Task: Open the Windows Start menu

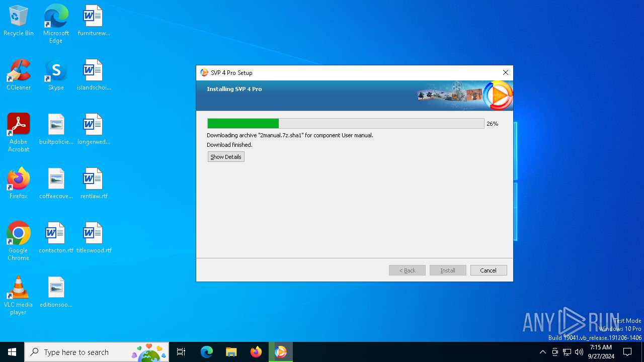Action: point(12,352)
